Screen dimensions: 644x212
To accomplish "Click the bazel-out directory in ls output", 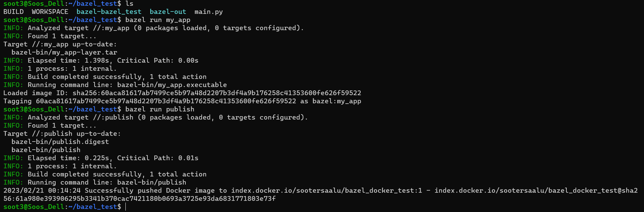I will click(168, 12).
